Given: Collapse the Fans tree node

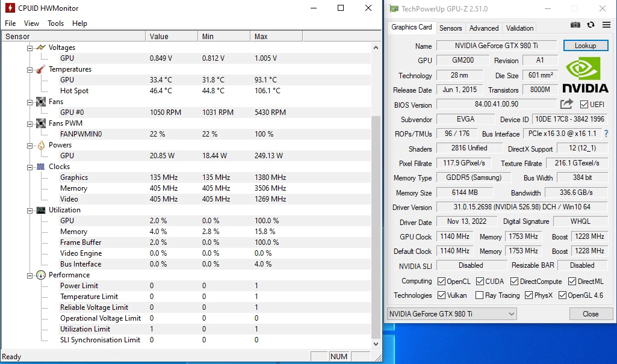Looking at the screenshot, I should point(30,102).
